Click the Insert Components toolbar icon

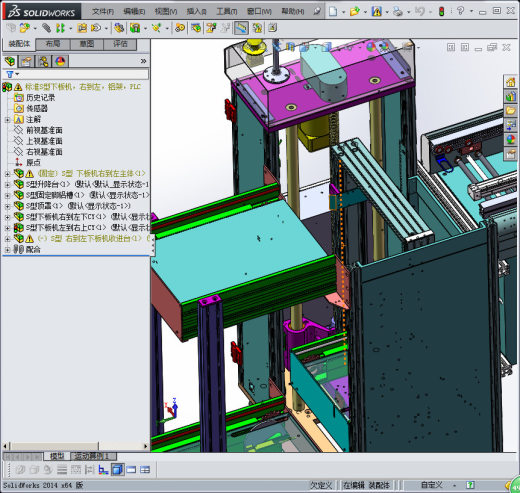pos(24,28)
